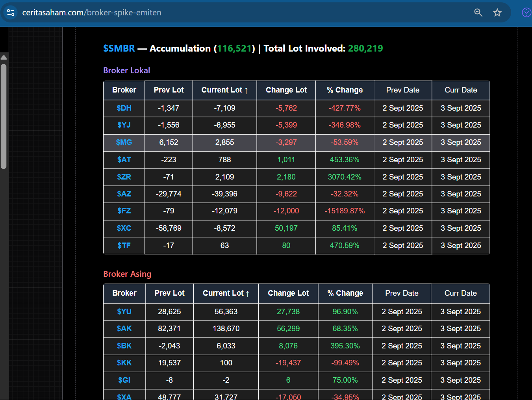The width and height of the screenshot is (532, 400).
Task: Click the zoom magnifier icon in address bar
Action: pyautogui.click(x=478, y=13)
